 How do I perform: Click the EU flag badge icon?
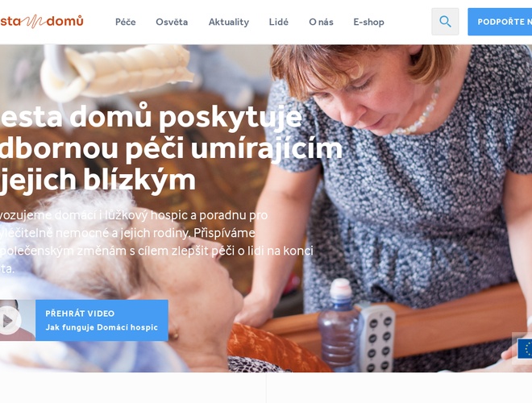526,349
